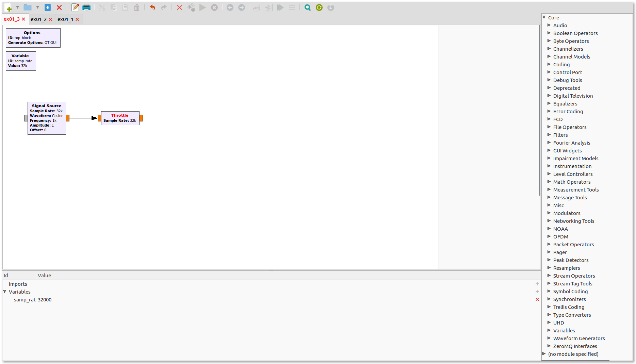Viewport: 636px width, 364px height.
Task: Click the Cut scissors icon
Action: (102, 7)
